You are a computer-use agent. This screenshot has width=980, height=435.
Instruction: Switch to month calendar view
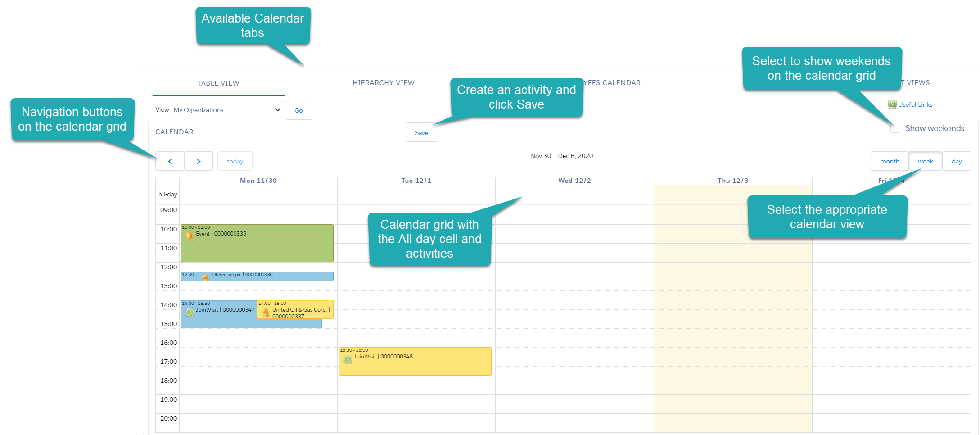pos(889,161)
